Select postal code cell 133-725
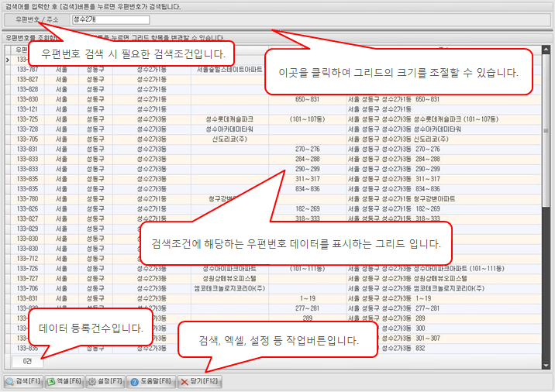The width and height of the screenshot is (555, 392). (27, 119)
